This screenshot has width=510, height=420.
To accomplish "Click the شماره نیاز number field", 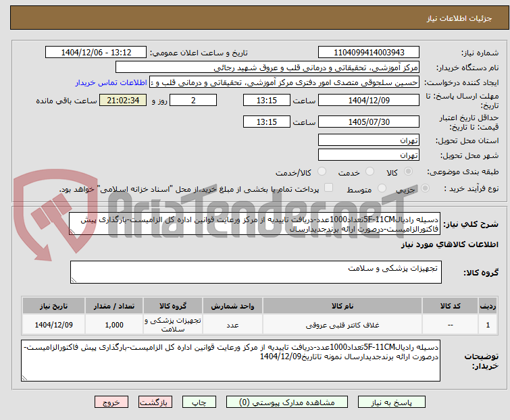I will coord(369,53).
